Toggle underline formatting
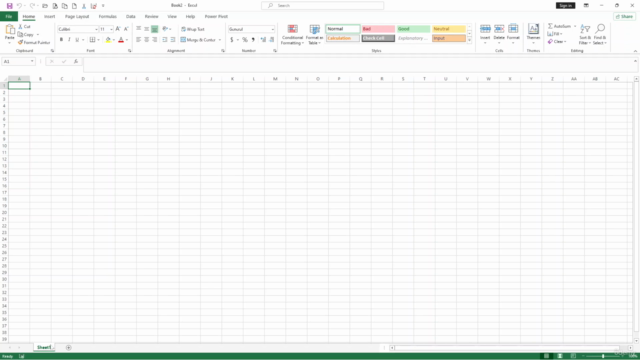640x360 pixels. 77,40
